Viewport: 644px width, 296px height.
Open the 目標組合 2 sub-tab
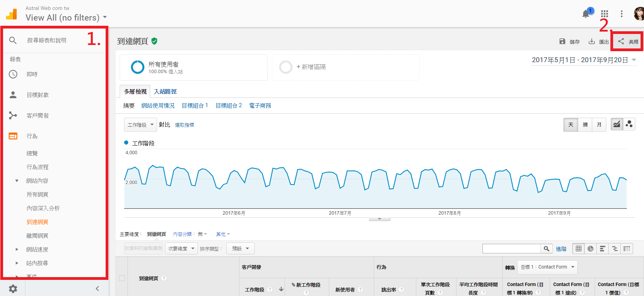pos(229,105)
